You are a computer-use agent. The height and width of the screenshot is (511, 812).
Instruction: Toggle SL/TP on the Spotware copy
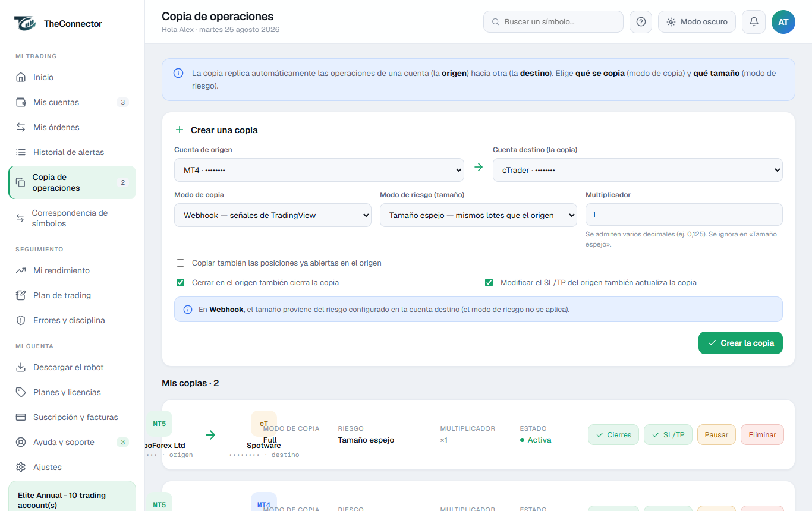[668, 435]
